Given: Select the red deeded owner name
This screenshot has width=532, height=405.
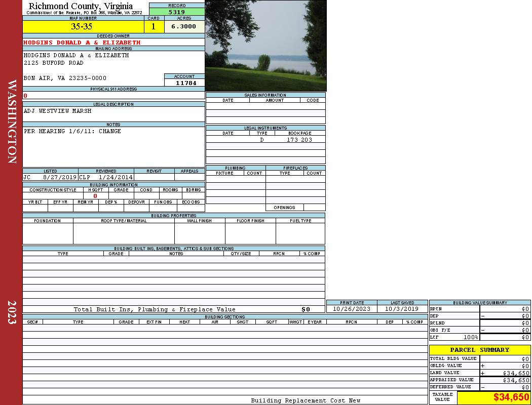Looking at the screenshot, I should [x=82, y=43].
